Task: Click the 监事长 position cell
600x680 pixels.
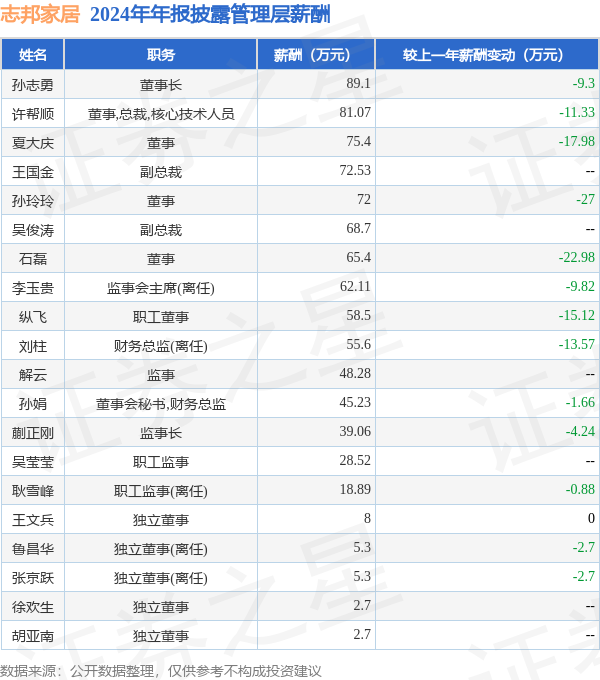Action: (x=160, y=433)
